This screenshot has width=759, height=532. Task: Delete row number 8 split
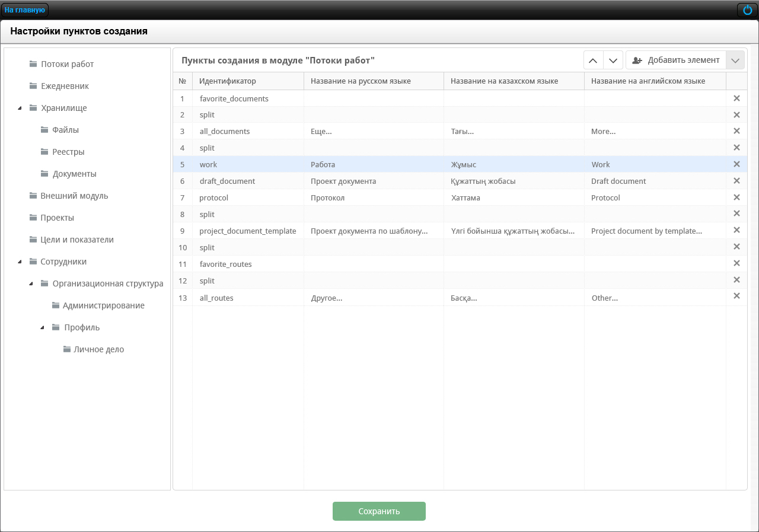(736, 214)
